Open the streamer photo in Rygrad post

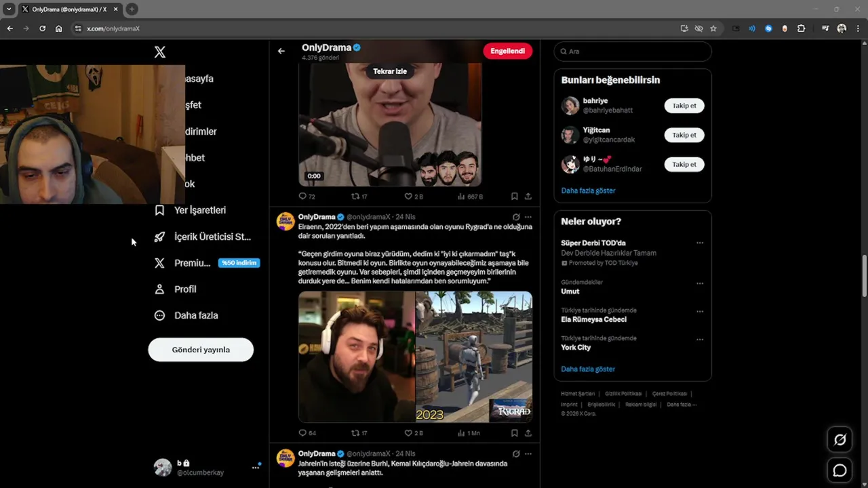[357, 357]
